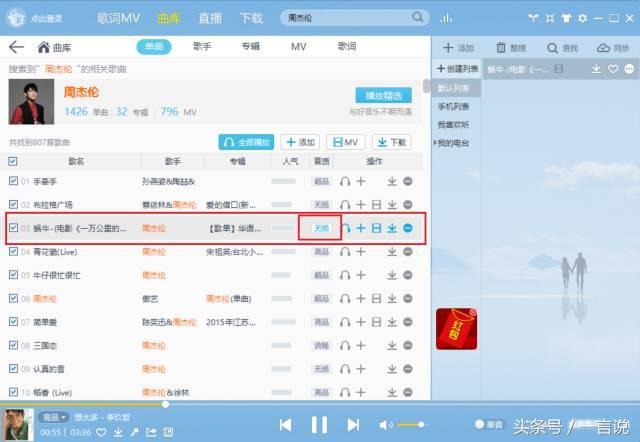
Task: Click the 全部播放 play-all button
Action: 246,142
